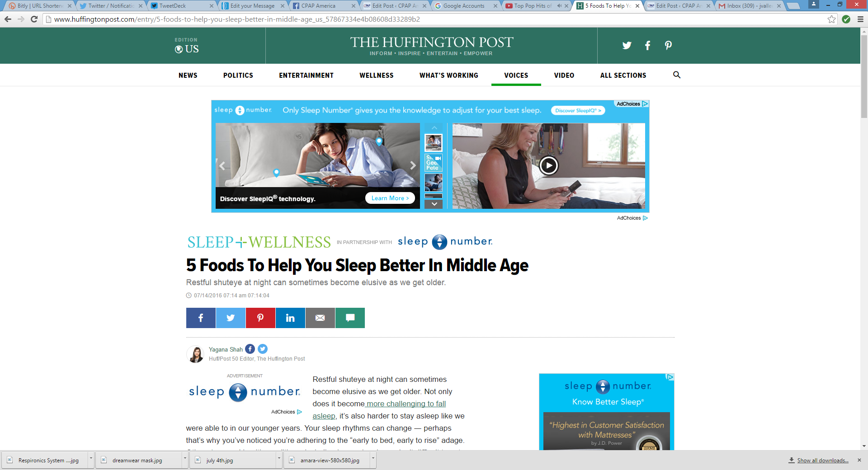Share the article on LinkedIn

click(x=290, y=318)
